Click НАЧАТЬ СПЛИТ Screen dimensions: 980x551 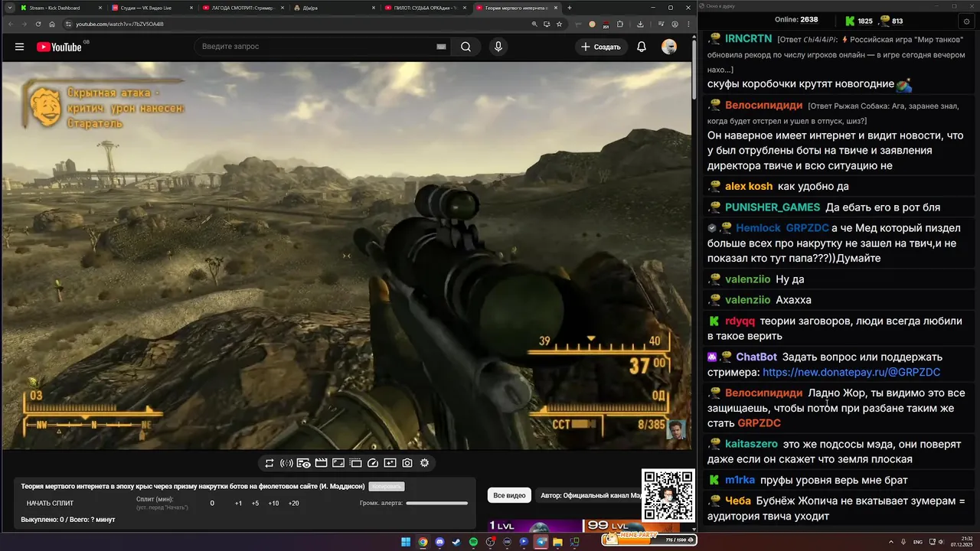tap(50, 504)
